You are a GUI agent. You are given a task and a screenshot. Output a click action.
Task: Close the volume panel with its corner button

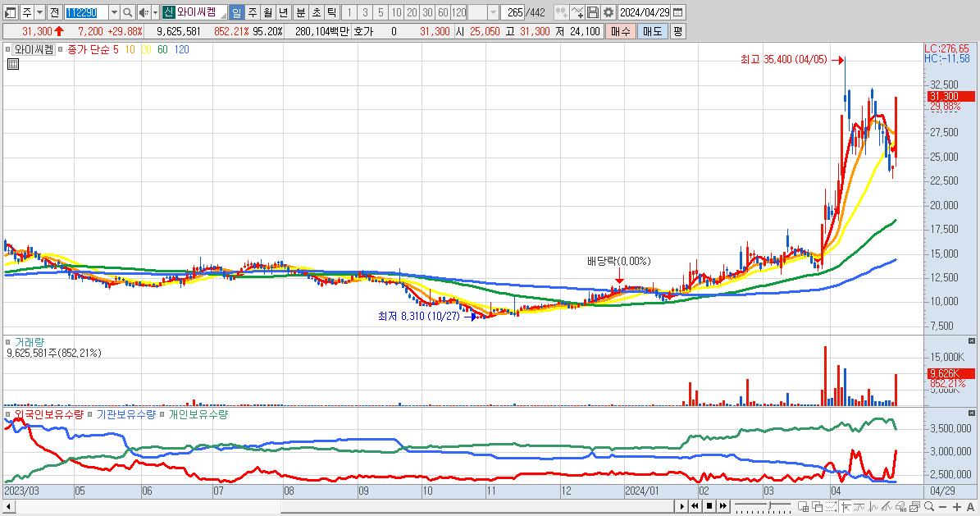[972, 341]
